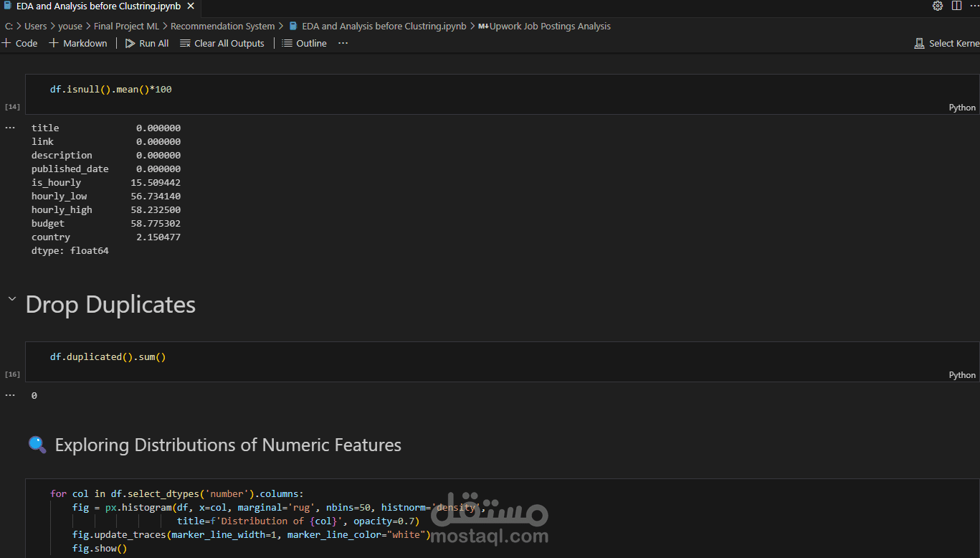This screenshot has width=980, height=558.
Task: Open notebook settings gear icon
Action: click(938, 6)
